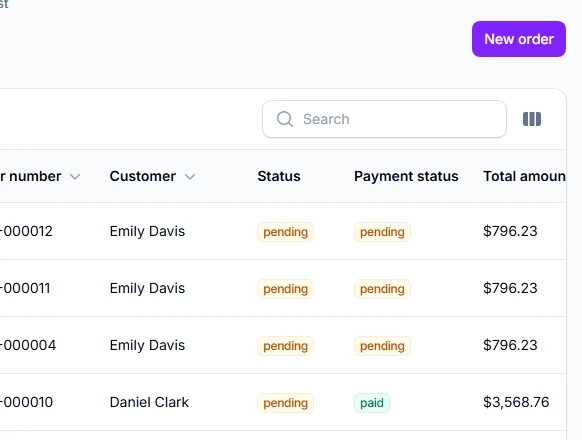Select Daniel Clark customer name
The image size is (582, 440).
(149, 402)
